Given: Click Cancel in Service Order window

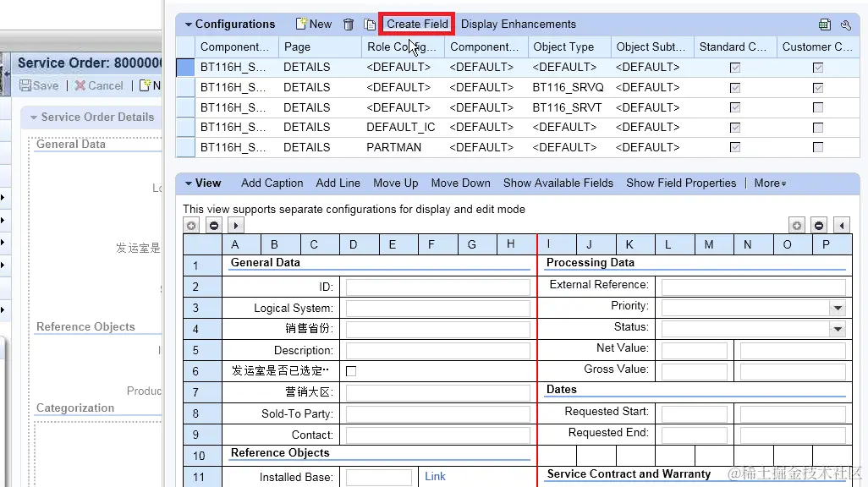Looking at the screenshot, I should click(99, 85).
